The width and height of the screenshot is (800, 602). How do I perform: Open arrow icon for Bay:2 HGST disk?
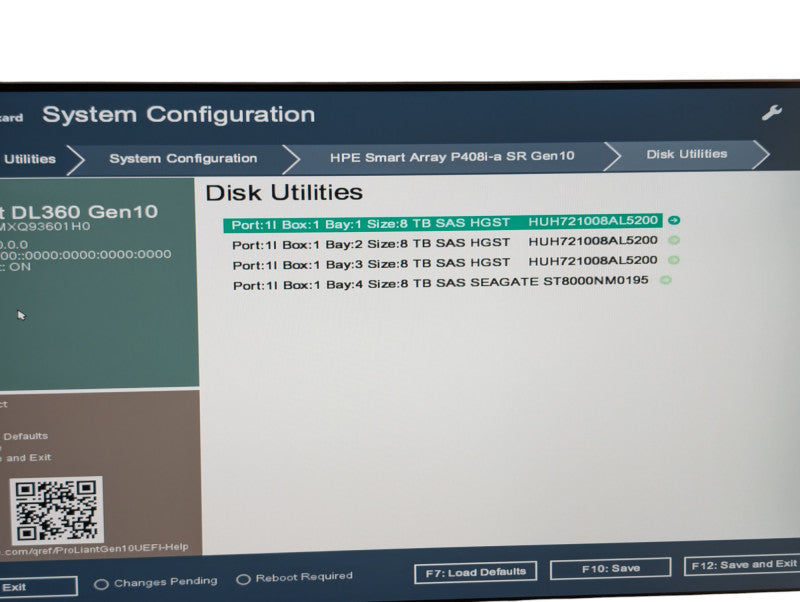(x=673, y=240)
